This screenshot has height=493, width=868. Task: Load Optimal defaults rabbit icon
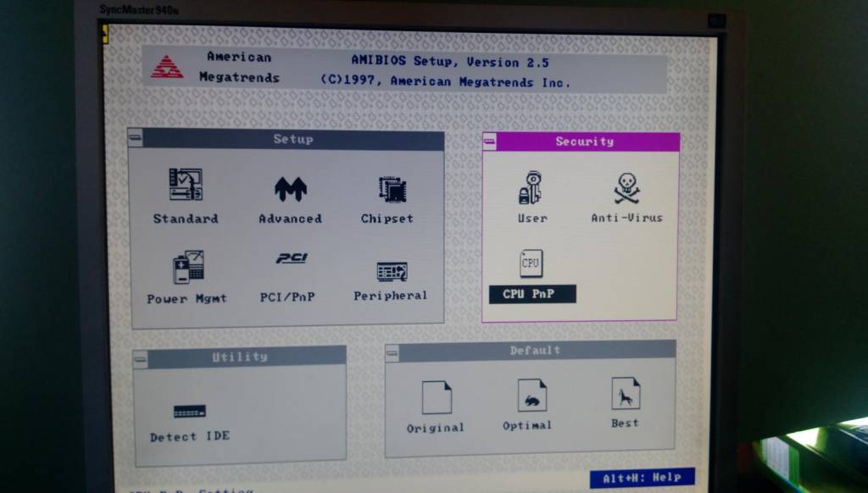click(x=532, y=395)
